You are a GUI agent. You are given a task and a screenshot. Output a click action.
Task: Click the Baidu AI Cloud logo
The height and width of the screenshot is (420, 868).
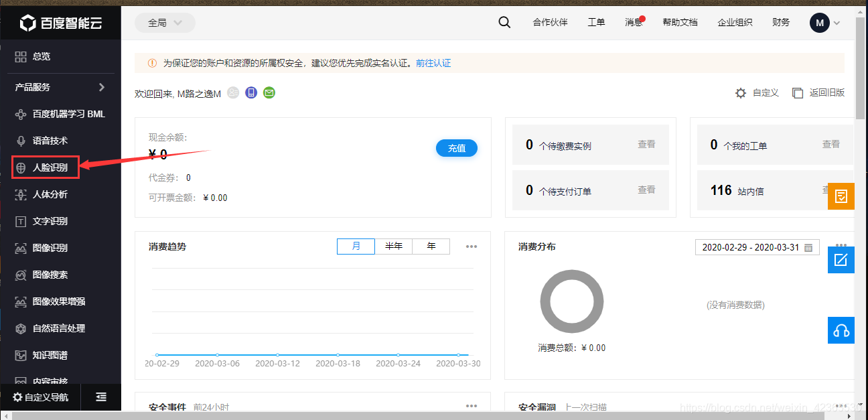pyautogui.click(x=61, y=23)
